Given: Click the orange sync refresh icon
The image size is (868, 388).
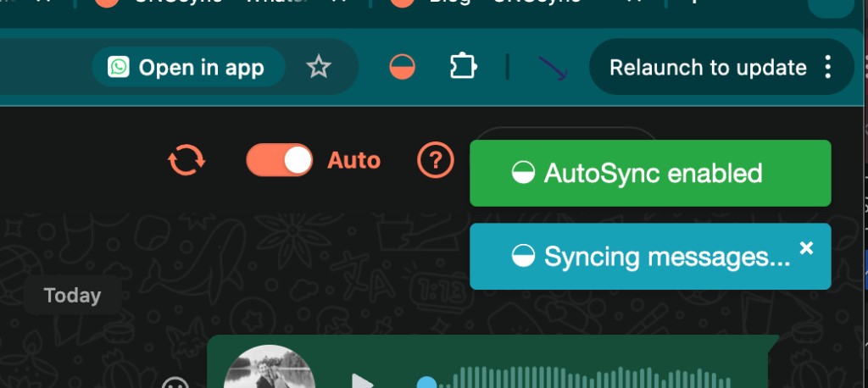Looking at the screenshot, I should point(186,160).
